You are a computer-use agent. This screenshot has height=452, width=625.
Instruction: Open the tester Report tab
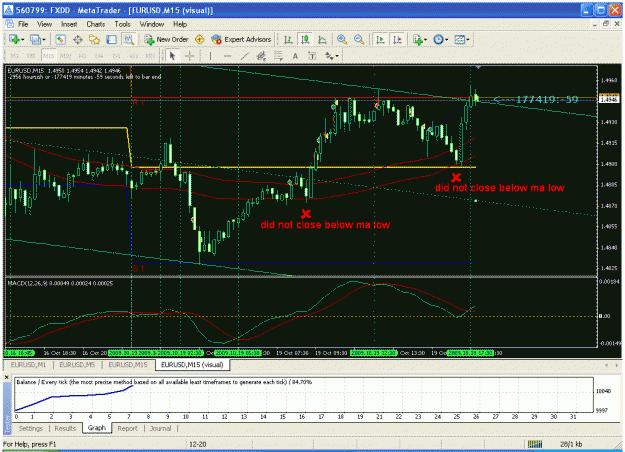pos(127,428)
